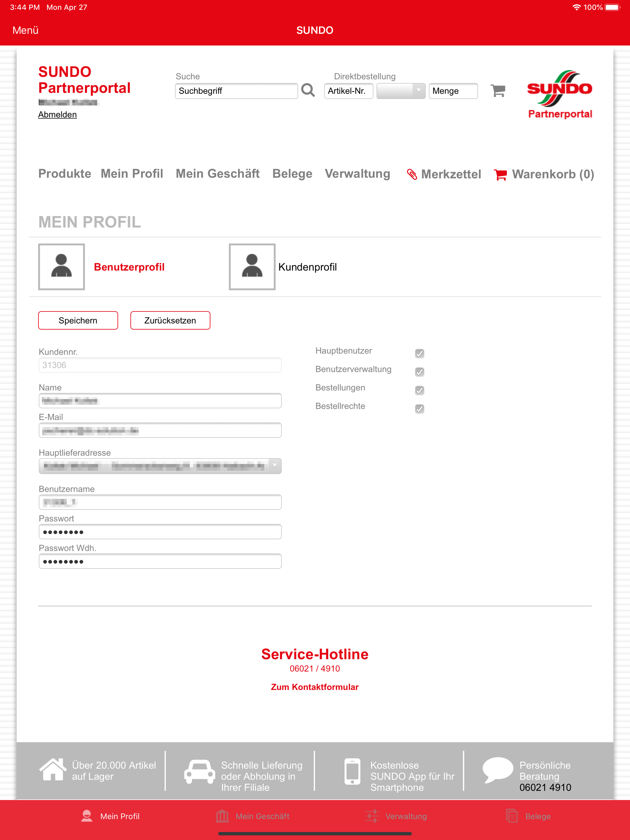Click the direct order cart icon
Viewport: 630px width, 840px height.
coord(498,91)
